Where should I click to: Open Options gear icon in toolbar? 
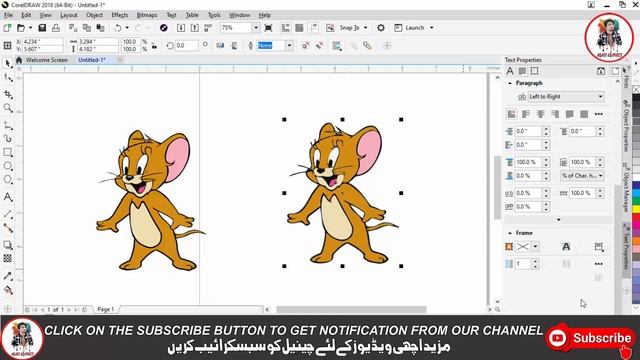pyautogui.click(x=381, y=28)
